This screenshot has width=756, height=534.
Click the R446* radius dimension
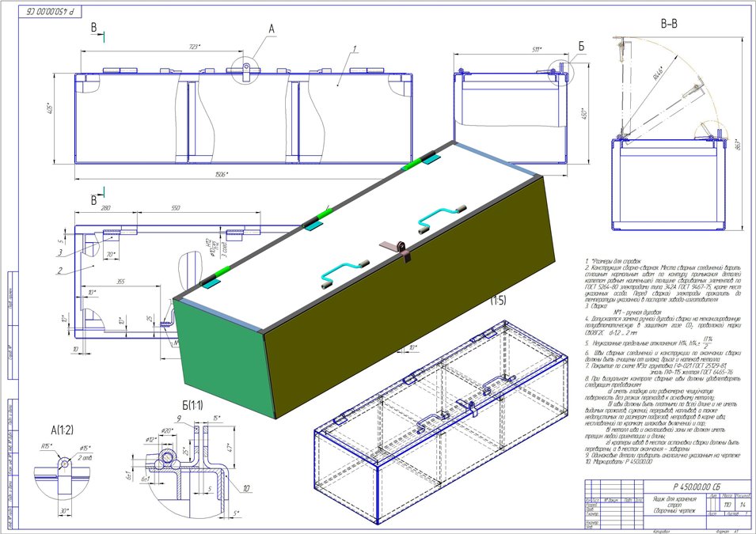[660, 72]
